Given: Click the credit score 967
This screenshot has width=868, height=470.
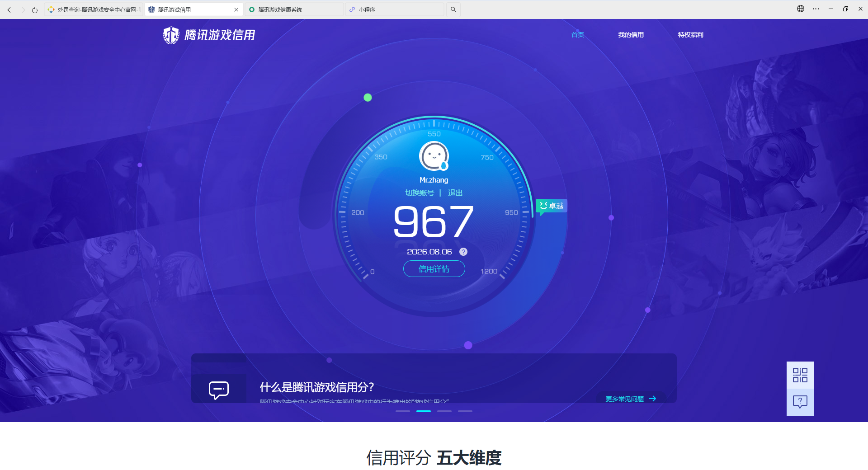Looking at the screenshot, I should (x=434, y=221).
